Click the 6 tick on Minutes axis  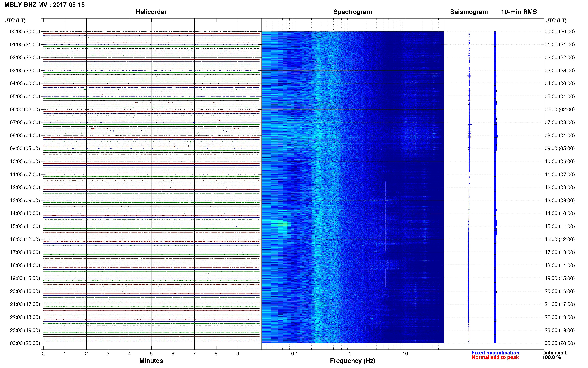coord(173,354)
